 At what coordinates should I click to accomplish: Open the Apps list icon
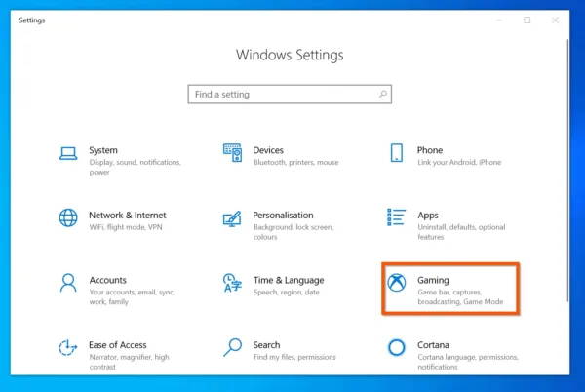(x=396, y=217)
